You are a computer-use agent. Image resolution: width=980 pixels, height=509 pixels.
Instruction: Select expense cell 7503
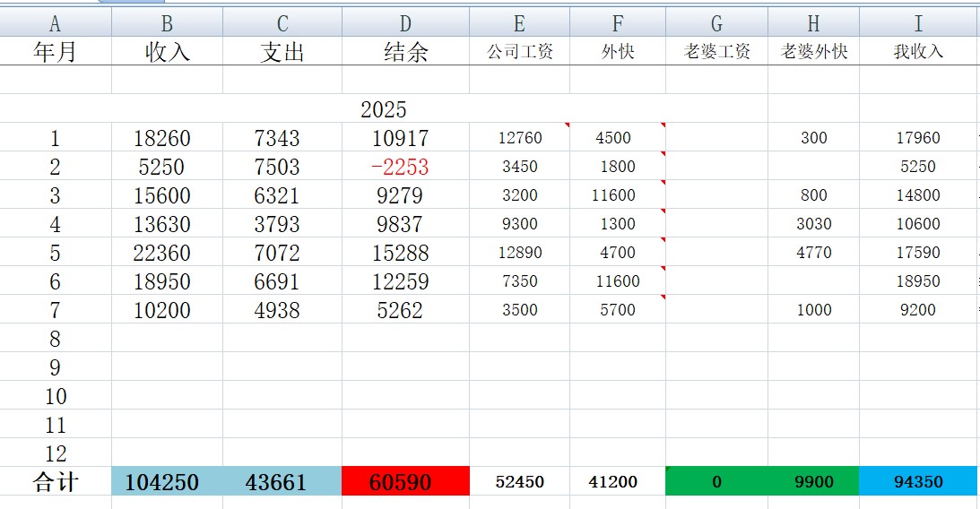[282, 166]
